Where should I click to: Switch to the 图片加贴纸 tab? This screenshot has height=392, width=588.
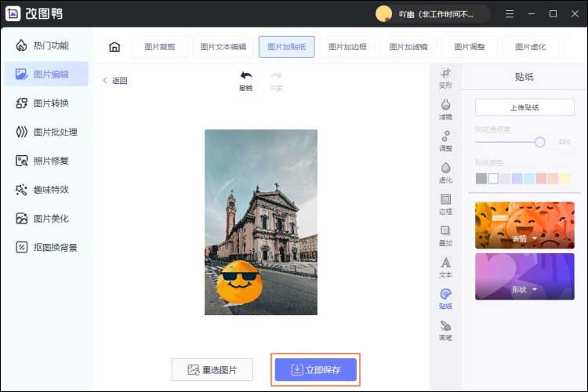(286, 47)
